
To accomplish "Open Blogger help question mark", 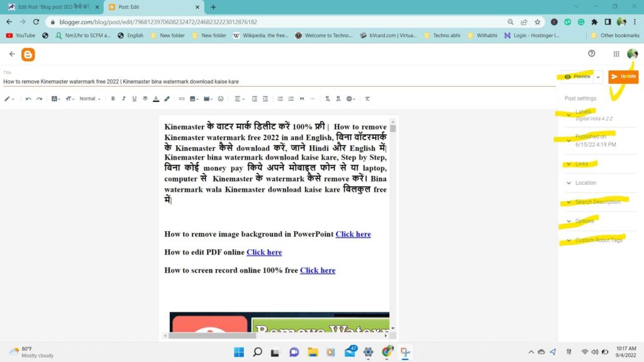I will (591, 53).
